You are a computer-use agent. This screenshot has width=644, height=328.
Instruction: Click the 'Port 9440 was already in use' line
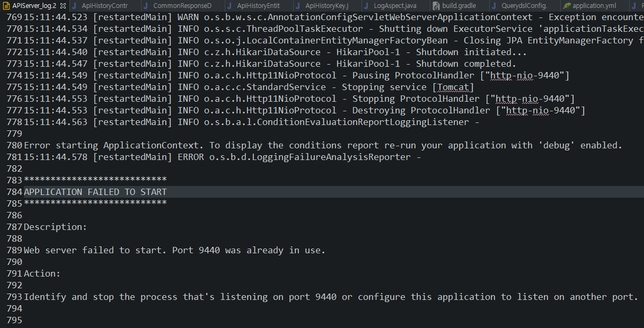pyautogui.click(x=174, y=250)
